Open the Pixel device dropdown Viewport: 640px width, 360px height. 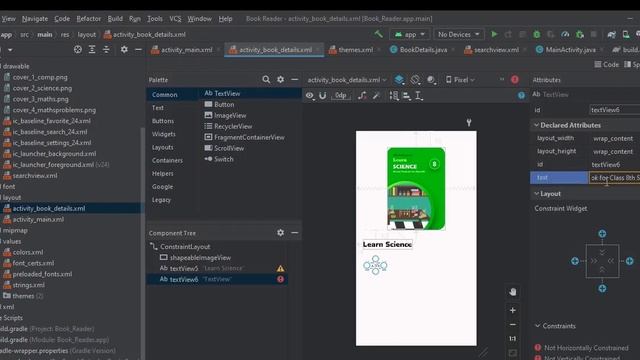coord(460,80)
